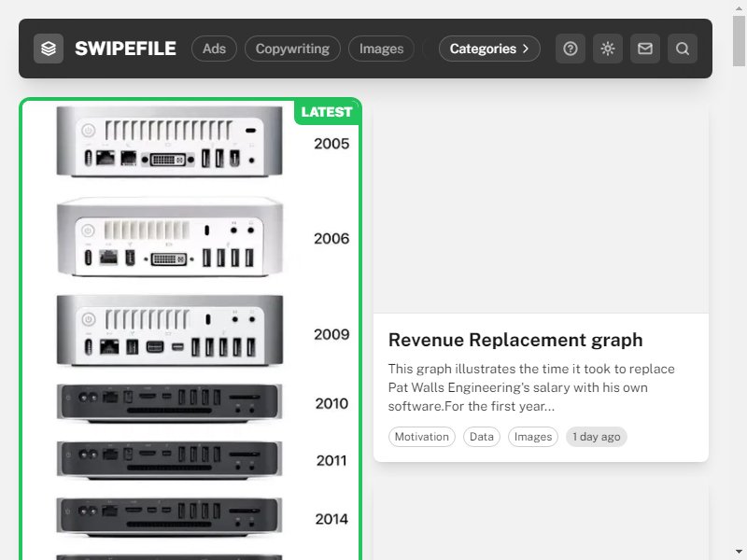Select the Ads category pill
747x560 pixels.
tap(214, 49)
